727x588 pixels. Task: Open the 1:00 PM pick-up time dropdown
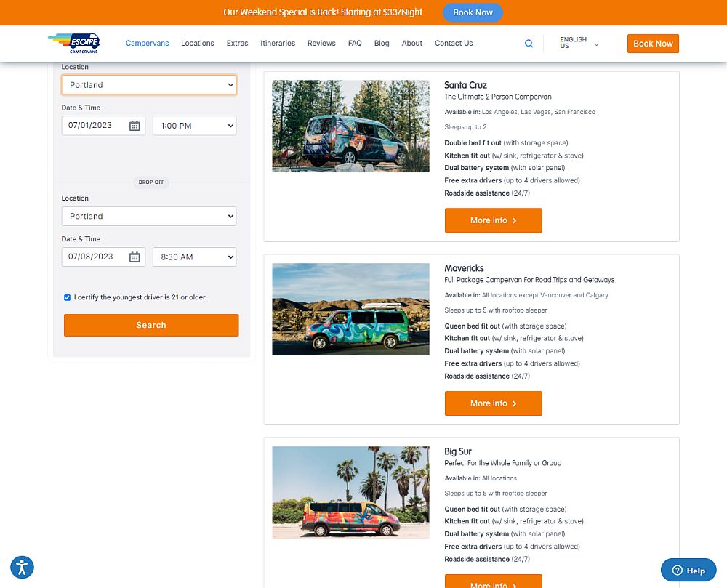click(x=194, y=125)
